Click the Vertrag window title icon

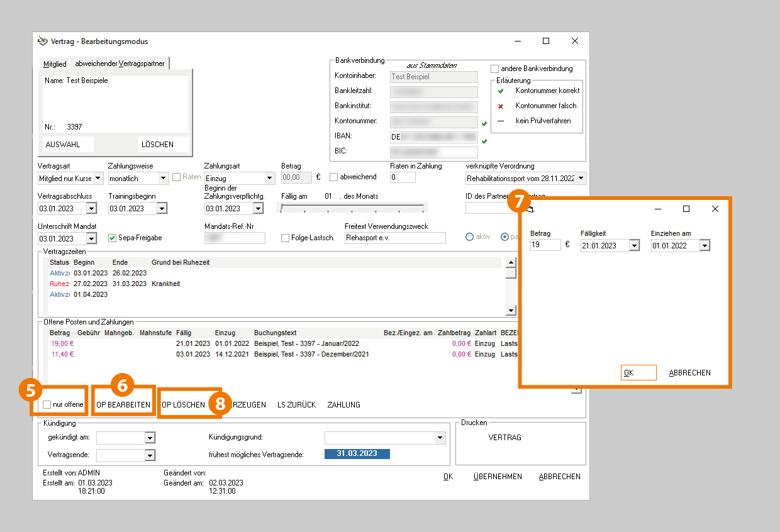(x=43, y=42)
